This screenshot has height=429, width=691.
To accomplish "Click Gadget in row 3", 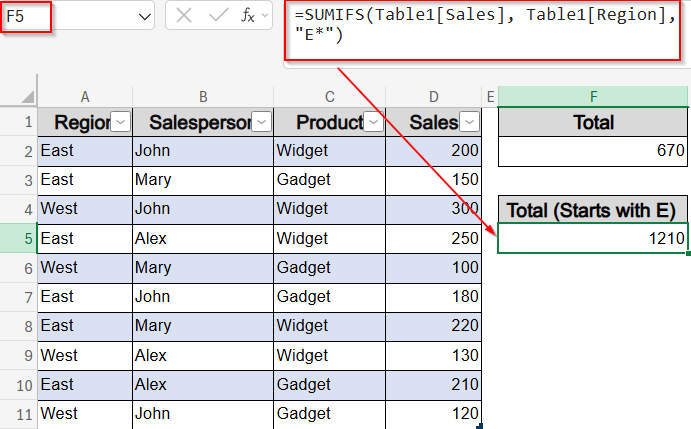I will tap(329, 180).
